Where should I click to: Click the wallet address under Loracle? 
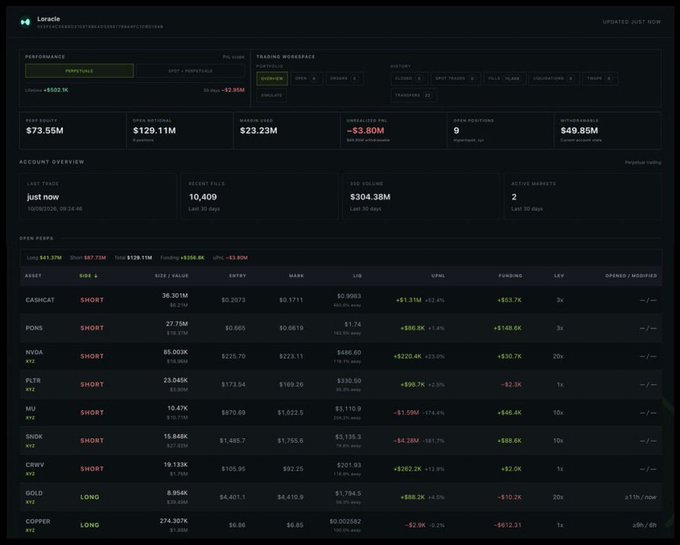pyautogui.click(x=100, y=27)
